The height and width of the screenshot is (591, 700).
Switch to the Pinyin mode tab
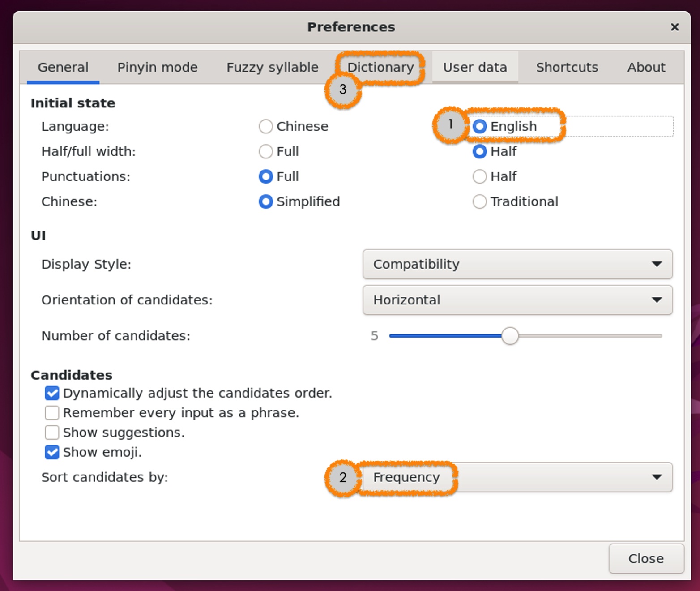(157, 68)
